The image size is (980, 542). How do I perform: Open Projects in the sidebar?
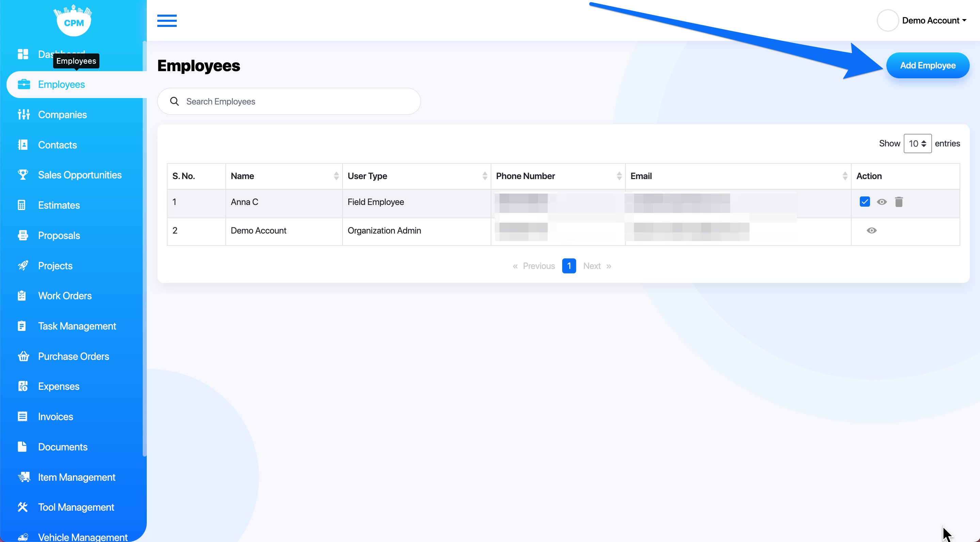click(x=55, y=266)
